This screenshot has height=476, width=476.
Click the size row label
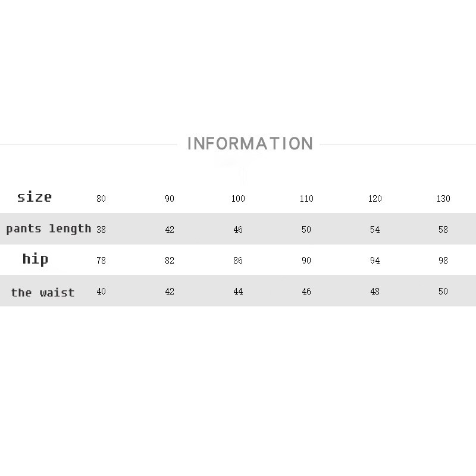click(x=35, y=197)
